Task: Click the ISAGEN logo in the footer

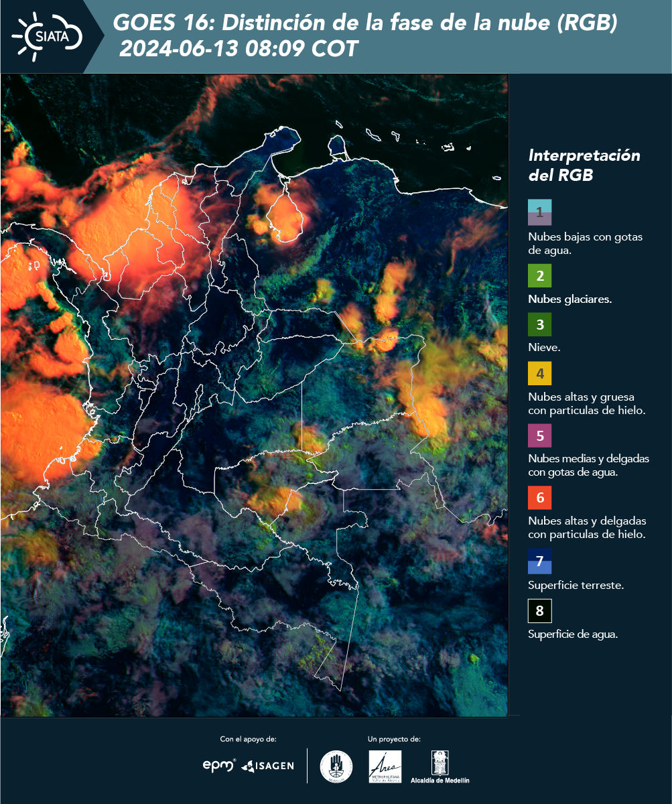Action: pos(268,765)
